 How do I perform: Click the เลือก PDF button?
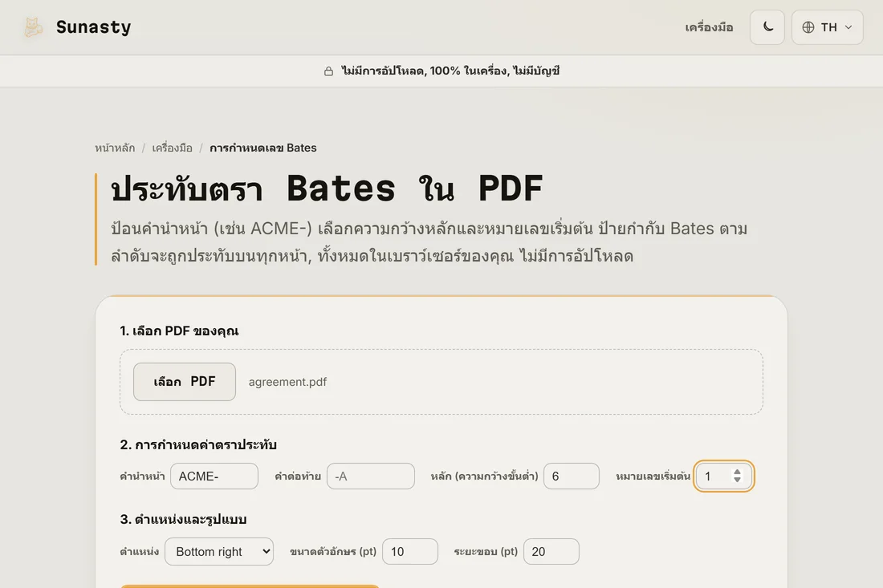click(x=184, y=382)
